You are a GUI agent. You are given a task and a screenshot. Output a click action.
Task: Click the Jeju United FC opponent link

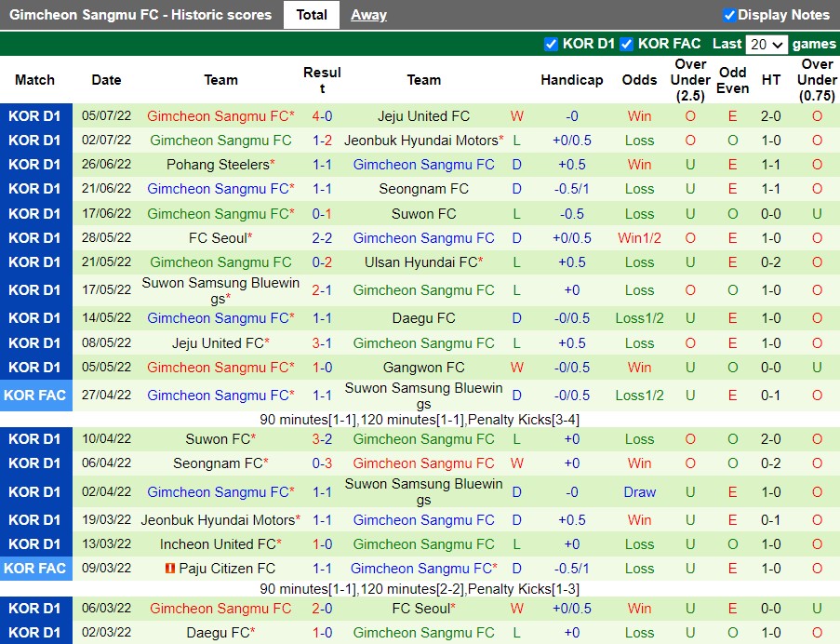(x=423, y=115)
